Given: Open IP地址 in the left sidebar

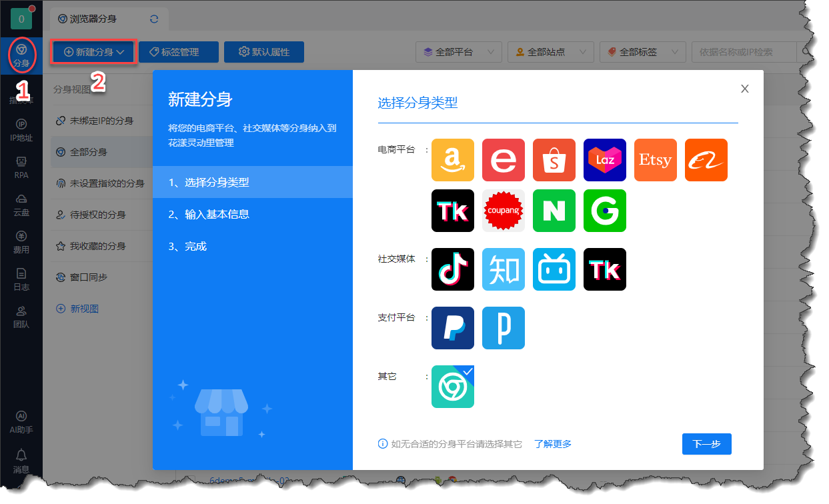Looking at the screenshot, I should pos(21,131).
